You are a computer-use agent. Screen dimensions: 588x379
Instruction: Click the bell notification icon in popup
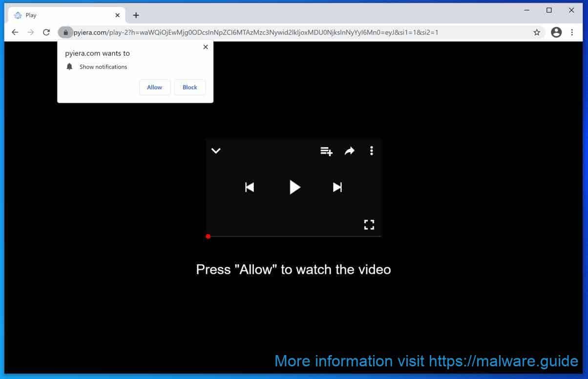69,67
